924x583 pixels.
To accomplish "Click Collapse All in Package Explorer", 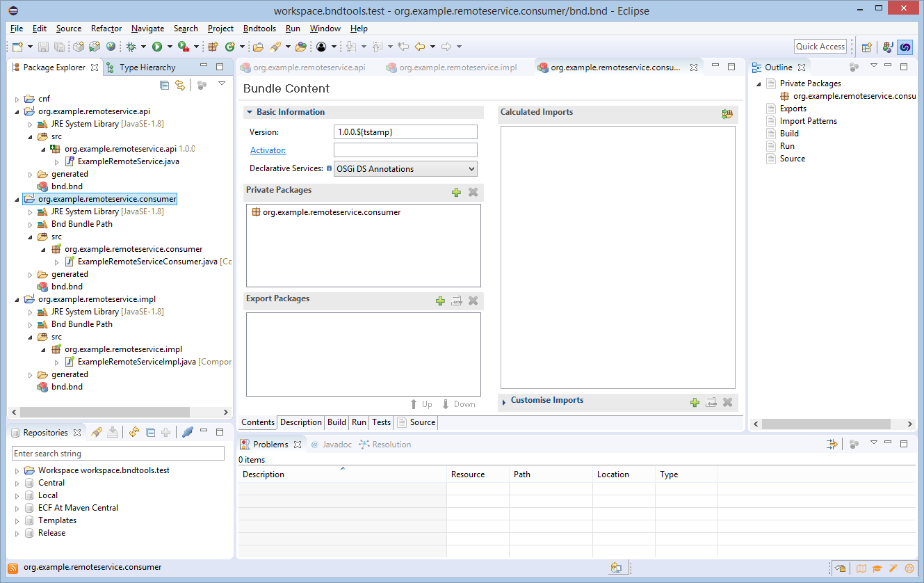I will [165, 85].
